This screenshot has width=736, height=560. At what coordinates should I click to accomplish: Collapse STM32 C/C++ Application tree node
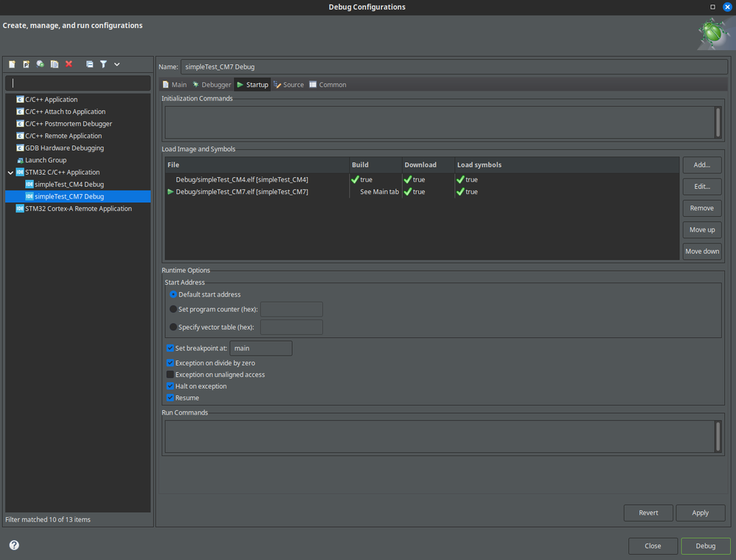pyautogui.click(x=10, y=173)
